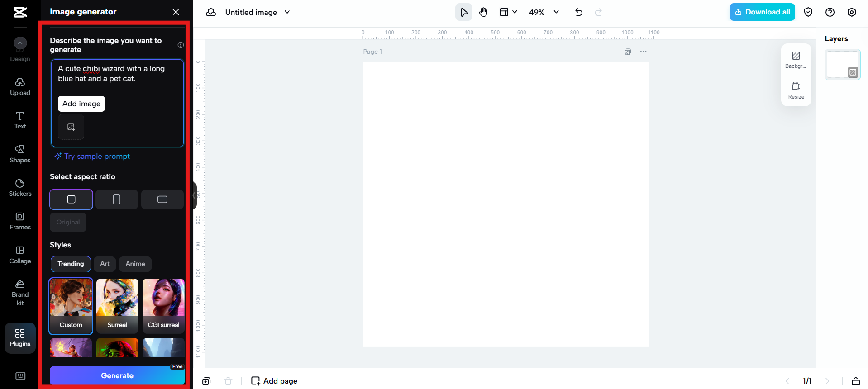
Task: Select the hand pan tool
Action: click(483, 12)
